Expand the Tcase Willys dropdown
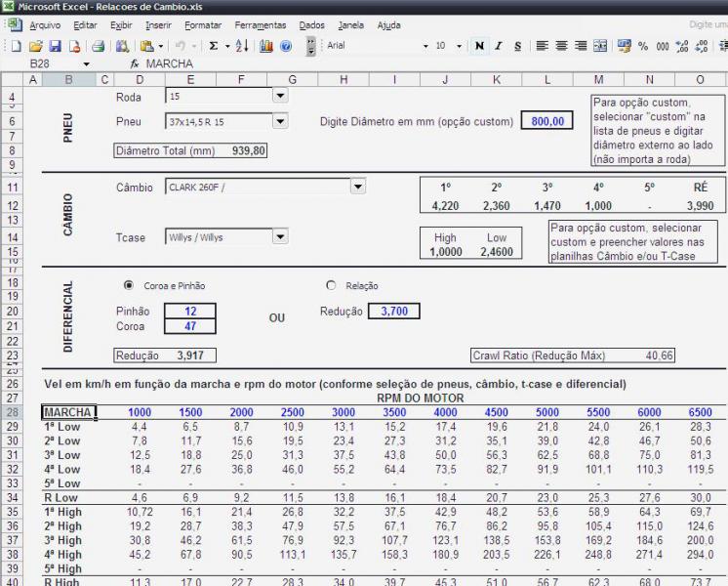 (280, 237)
